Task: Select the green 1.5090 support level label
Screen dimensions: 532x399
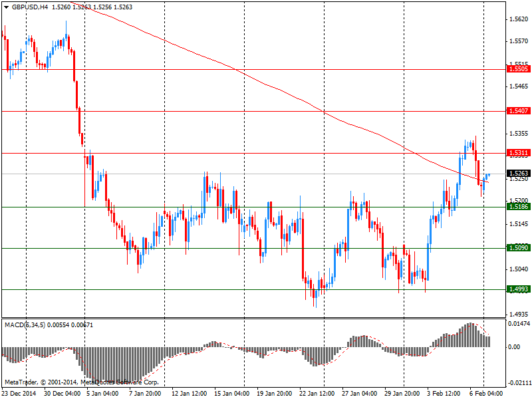Action: [519, 247]
